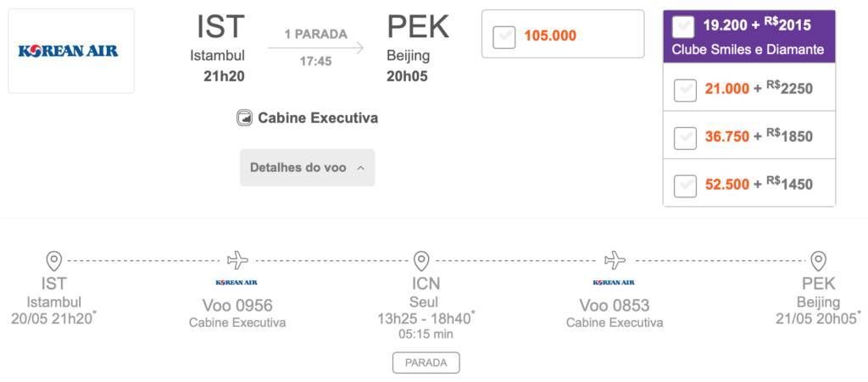Click the PEK arrival location pin icon
Viewport: 868px width, 382px height.
click(x=818, y=260)
